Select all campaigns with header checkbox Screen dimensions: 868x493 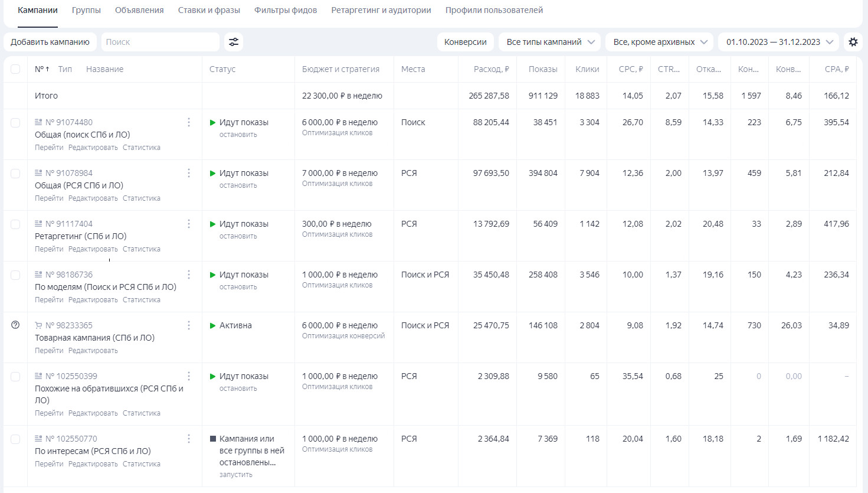(x=15, y=69)
